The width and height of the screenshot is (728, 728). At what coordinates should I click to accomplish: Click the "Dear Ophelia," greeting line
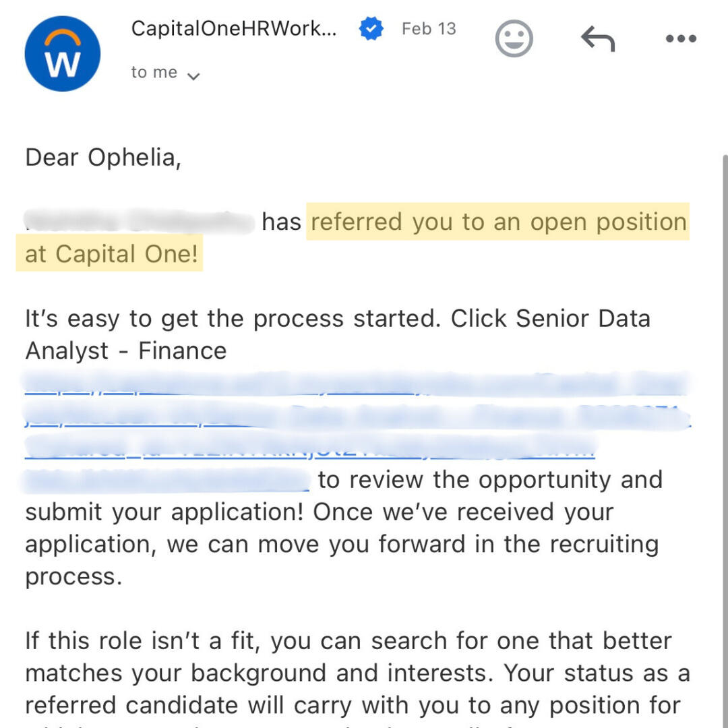point(103,157)
